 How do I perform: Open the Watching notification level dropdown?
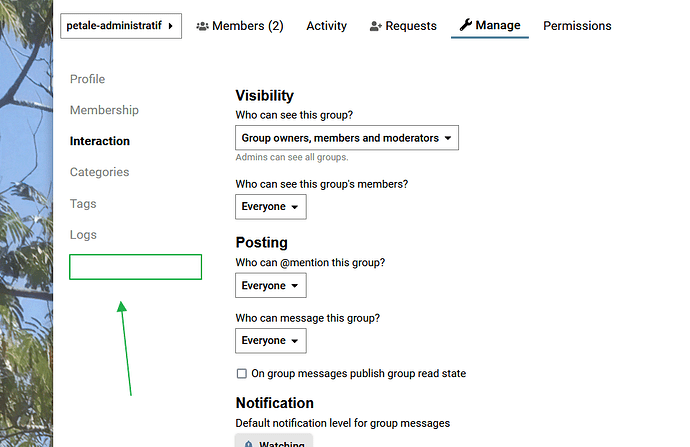click(274, 440)
